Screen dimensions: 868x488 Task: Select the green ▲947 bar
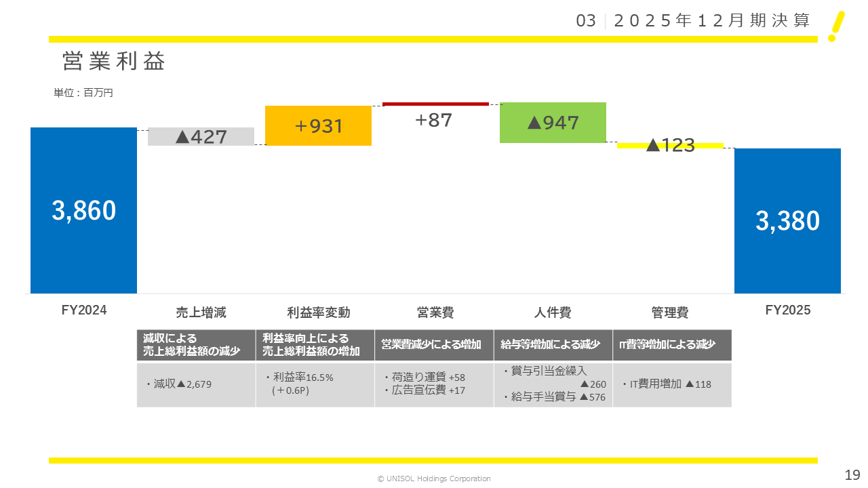[553, 123]
